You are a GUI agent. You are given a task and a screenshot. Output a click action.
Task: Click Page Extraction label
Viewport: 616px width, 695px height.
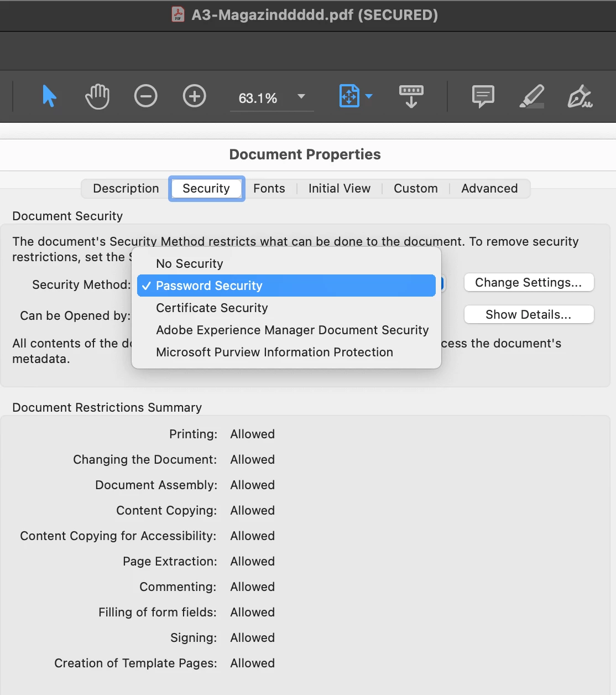tap(170, 561)
